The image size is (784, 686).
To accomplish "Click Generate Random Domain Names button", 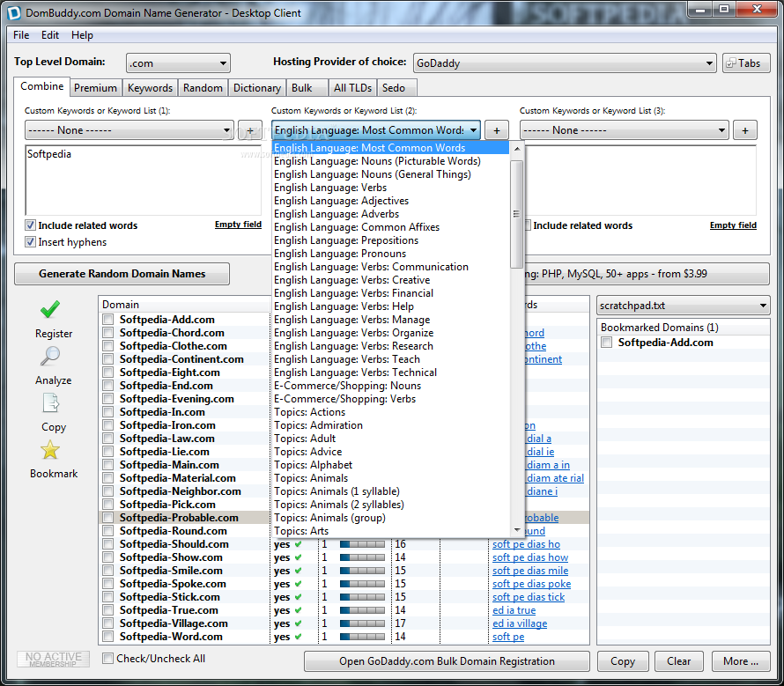I will click(122, 274).
